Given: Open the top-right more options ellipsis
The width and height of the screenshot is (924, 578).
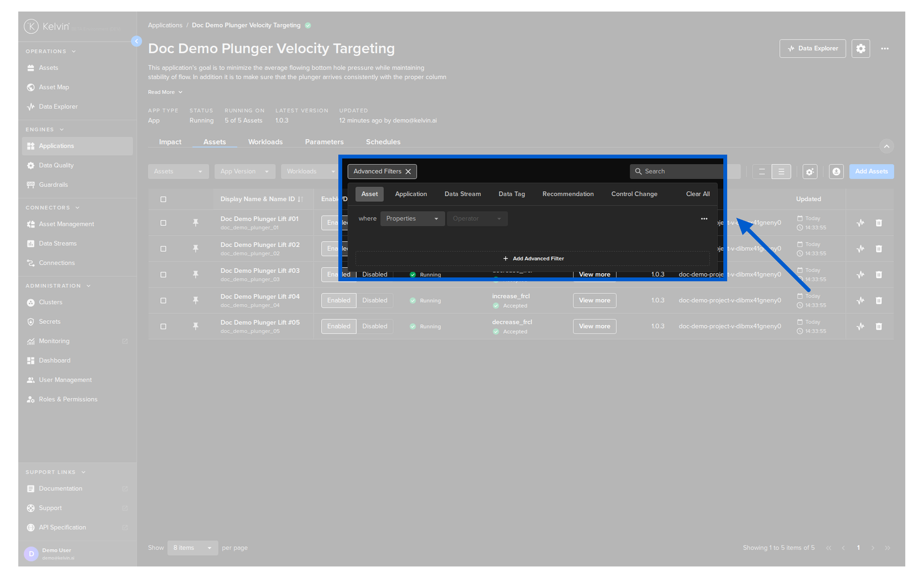Looking at the screenshot, I should (x=885, y=49).
